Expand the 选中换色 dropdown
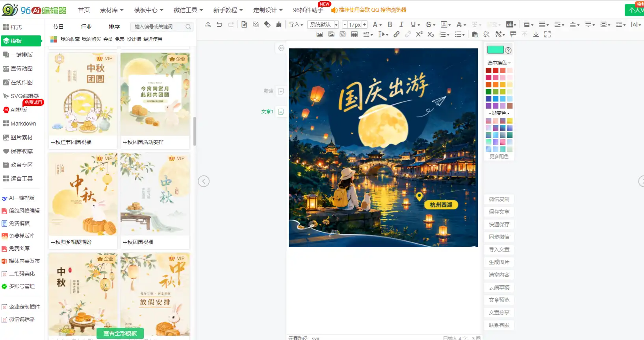 pyautogui.click(x=499, y=63)
